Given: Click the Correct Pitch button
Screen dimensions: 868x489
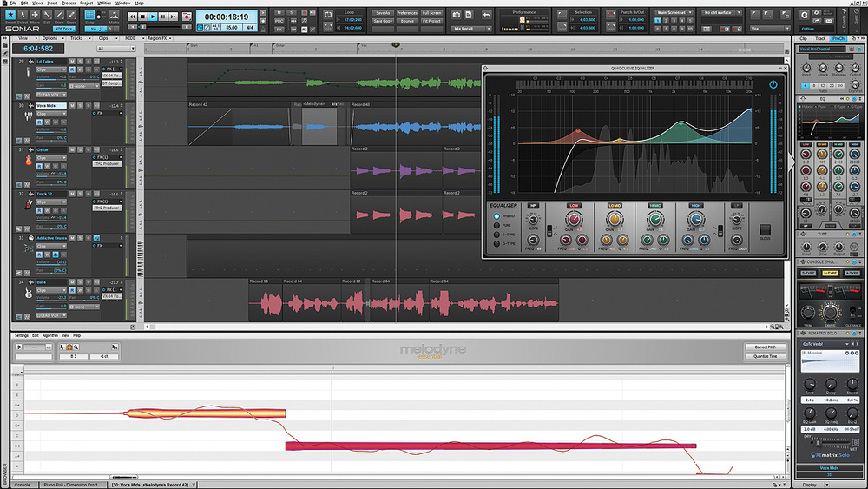Looking at the screenshot, I should (765, 347).
